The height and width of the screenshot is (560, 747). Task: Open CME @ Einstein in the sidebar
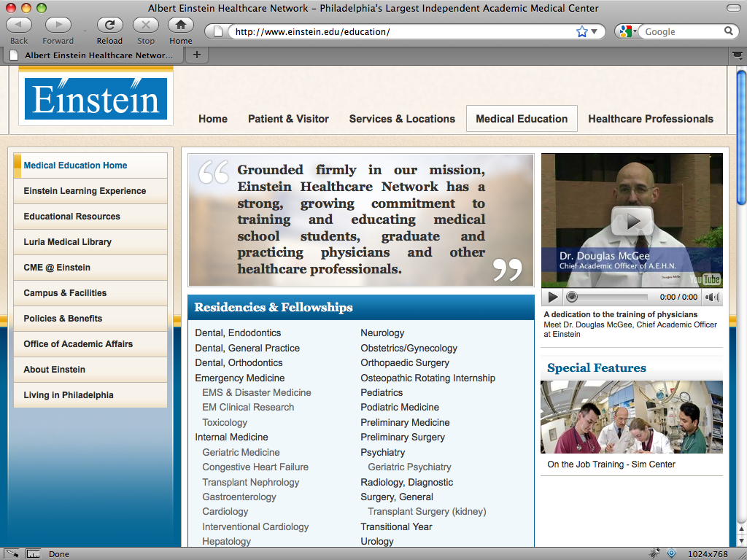pyautogui.click(x=90, y=268)
